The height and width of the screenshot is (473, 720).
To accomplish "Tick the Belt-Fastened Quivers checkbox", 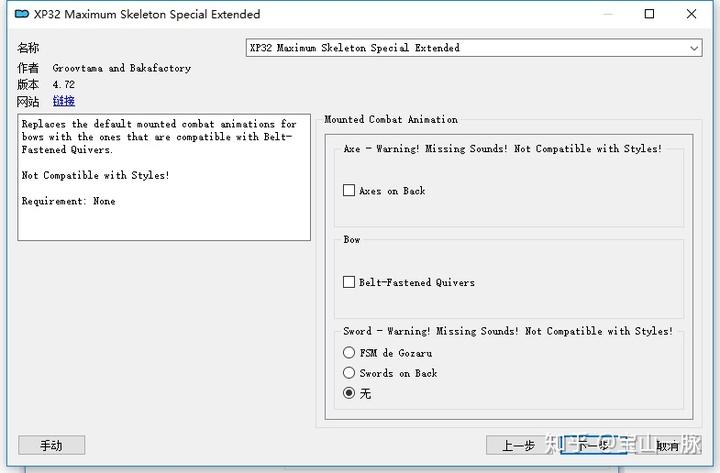I will [349, 283].
